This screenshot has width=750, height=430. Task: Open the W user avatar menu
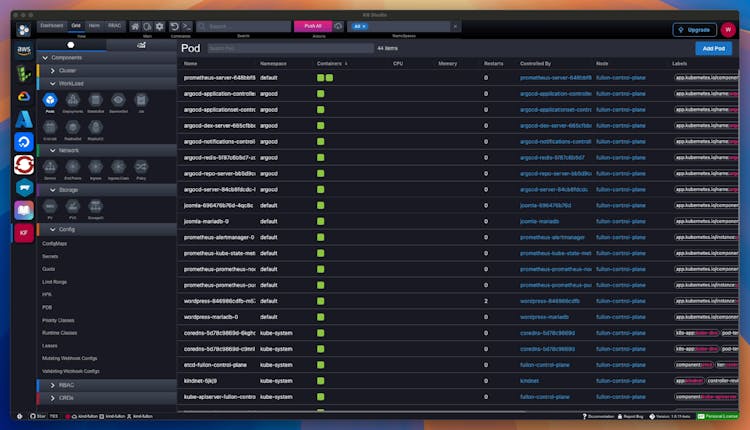pyautogui.click(x=728, y=30)
